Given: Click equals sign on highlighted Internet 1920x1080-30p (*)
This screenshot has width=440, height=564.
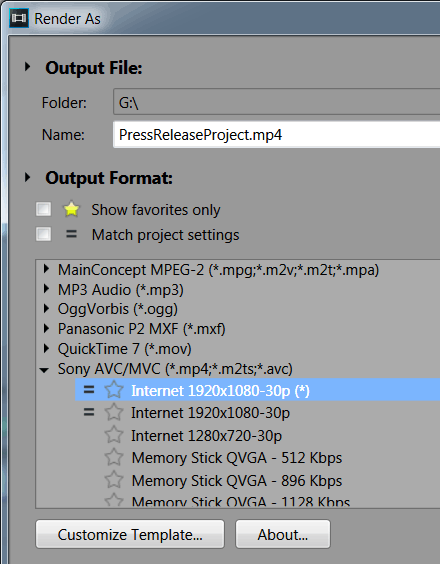Looking at the screenshot, I should (x=89, y=390).
